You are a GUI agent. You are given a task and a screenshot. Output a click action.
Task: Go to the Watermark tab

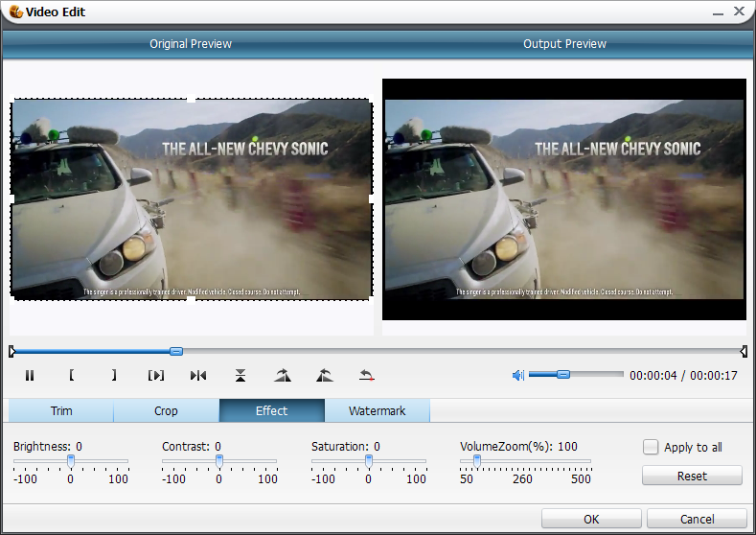377,411
